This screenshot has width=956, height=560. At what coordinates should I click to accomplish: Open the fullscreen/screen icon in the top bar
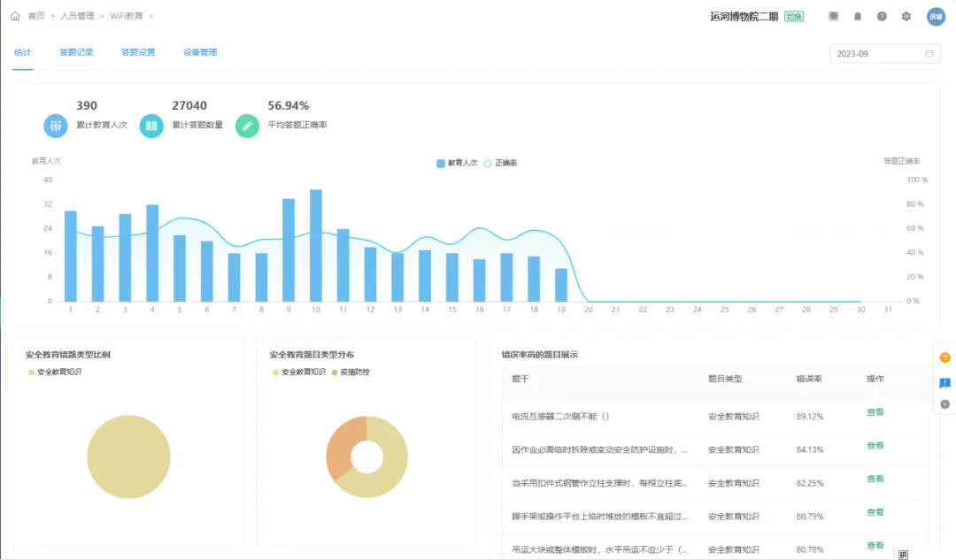click(834, 17)
